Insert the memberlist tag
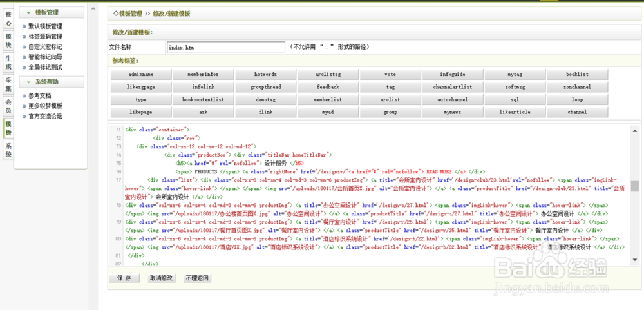The image size is (644, 310). (328, 99)
